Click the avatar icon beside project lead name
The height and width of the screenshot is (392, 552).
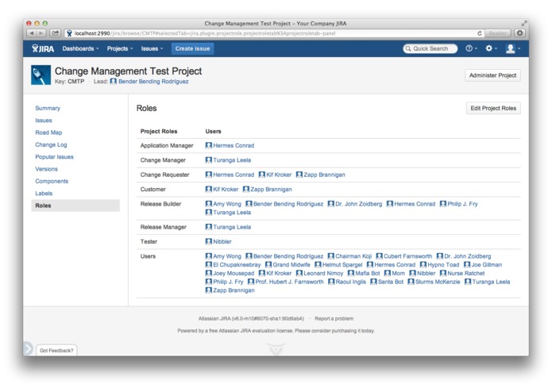coord(113,81)
